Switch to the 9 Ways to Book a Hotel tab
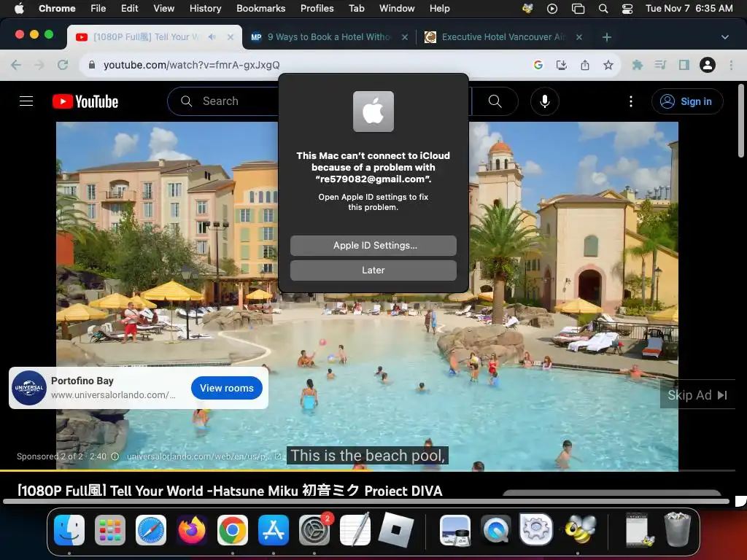This screenshot has height=560, width=747. coord(329,36)
